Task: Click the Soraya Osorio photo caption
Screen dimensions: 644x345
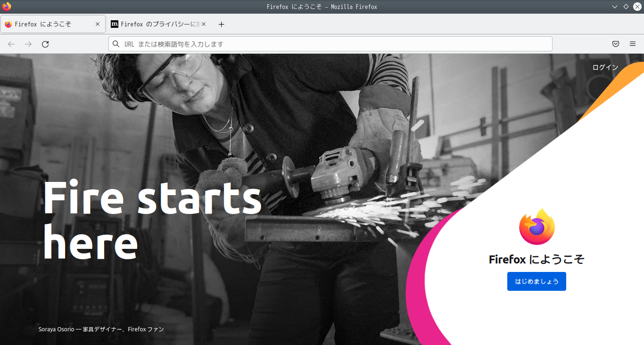Action: (x=101, y=329)
